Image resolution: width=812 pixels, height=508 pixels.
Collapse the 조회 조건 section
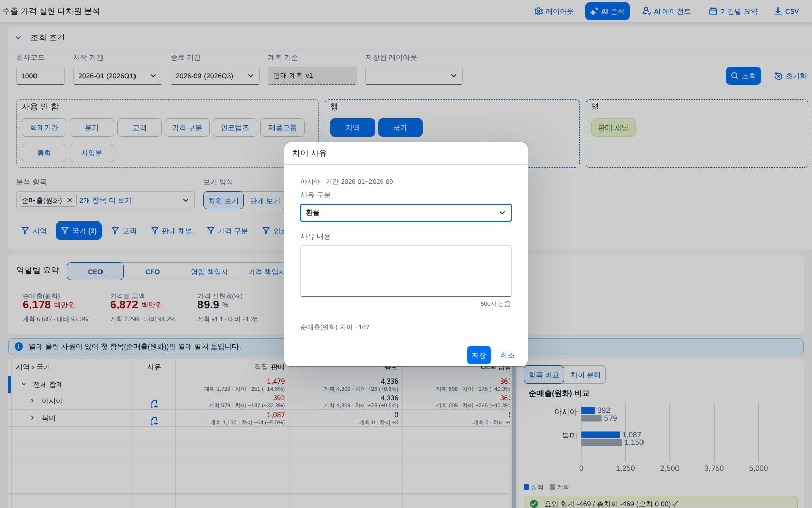pos(18,38)
